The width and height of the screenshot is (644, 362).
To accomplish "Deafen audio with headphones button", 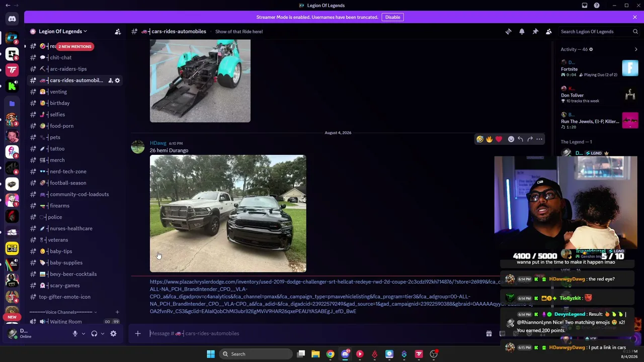I will 94,334.
